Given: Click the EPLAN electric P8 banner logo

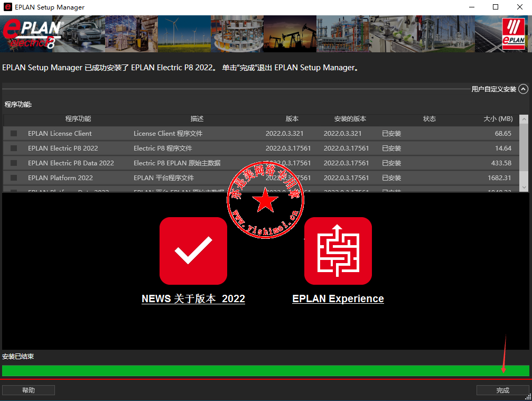Looking at the screenshot, I should click(x=32, y=34).
